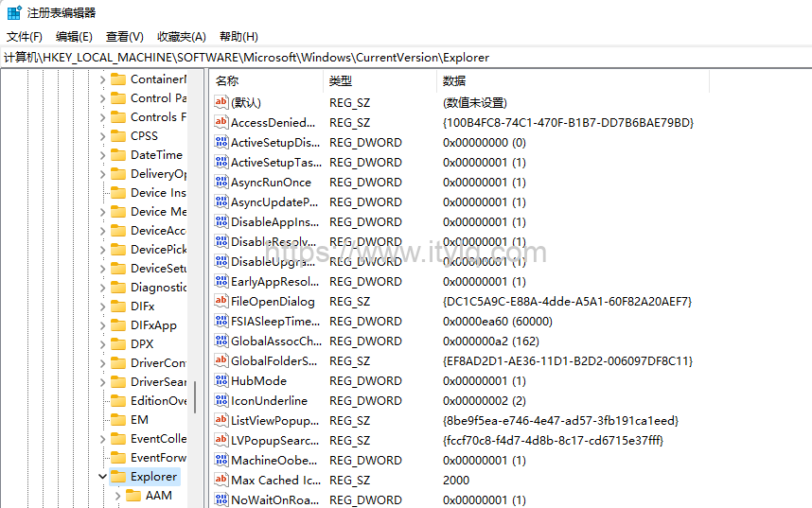This screenshot has height=508, width=812.
Task: Click the EarlyAppResol DWORD value icon
Action: click(x=221, y=281)
